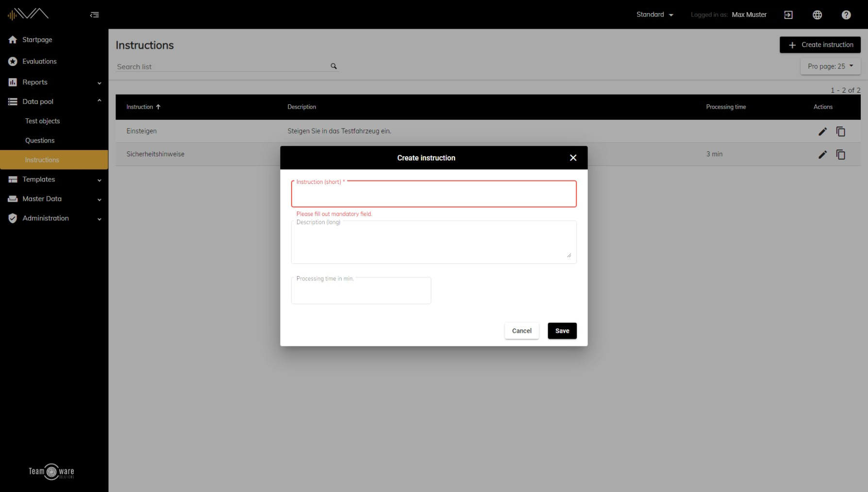Click the '3 min' processing time

coord(714,154)
